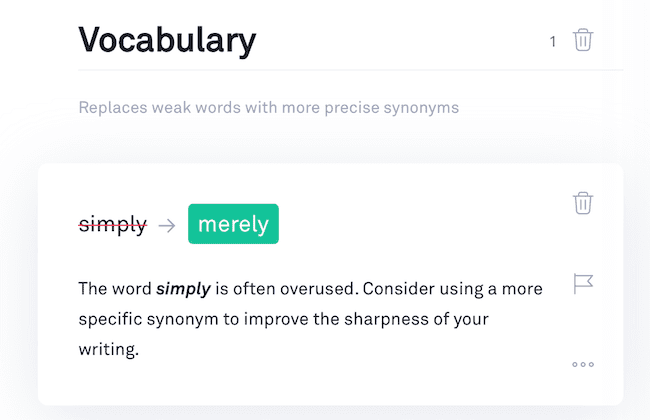650x420 pixels.
Task: Click the word "specific" in the explanation
Action: tap(112, 320)
